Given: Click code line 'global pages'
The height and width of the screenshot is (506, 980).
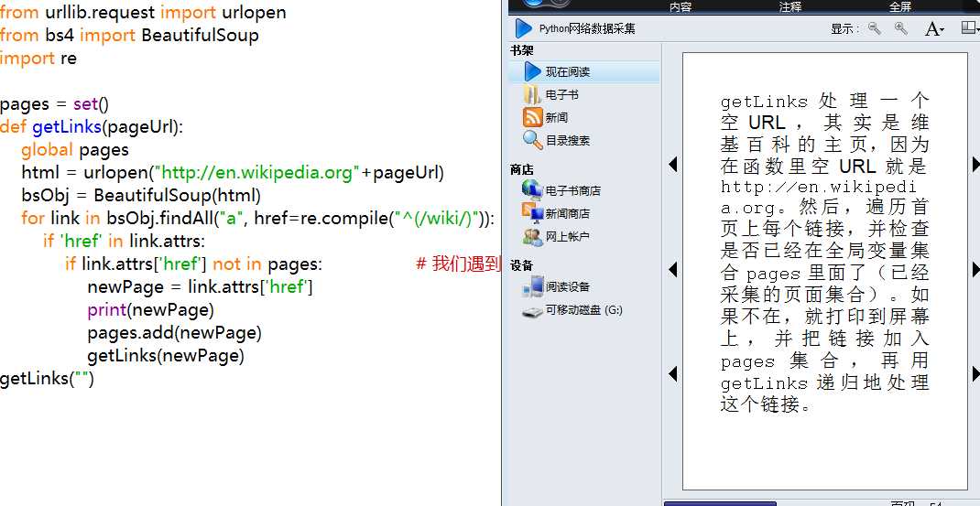Looking at the screenshot, I should pyautogui.click(x=75, y=150).
